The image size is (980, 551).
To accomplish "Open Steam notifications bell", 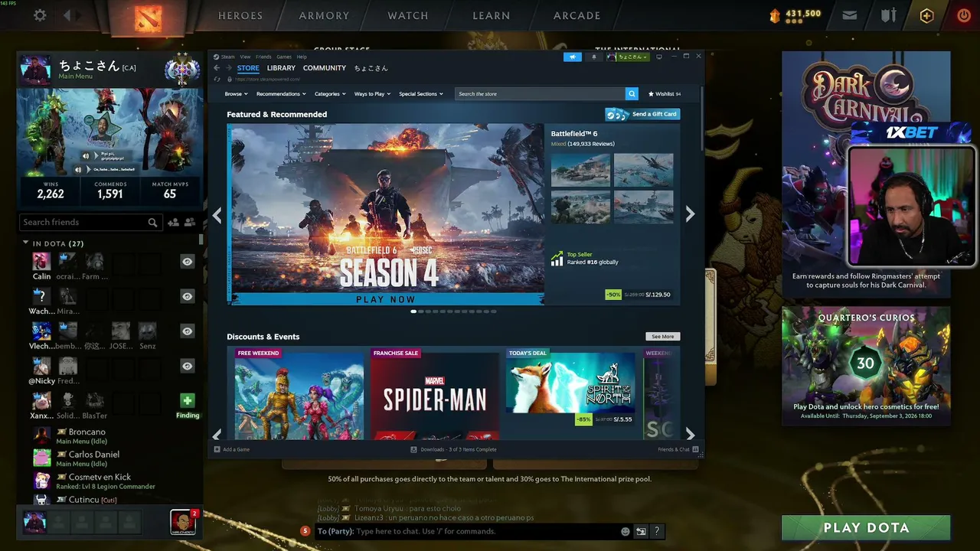I will (593, 57).
